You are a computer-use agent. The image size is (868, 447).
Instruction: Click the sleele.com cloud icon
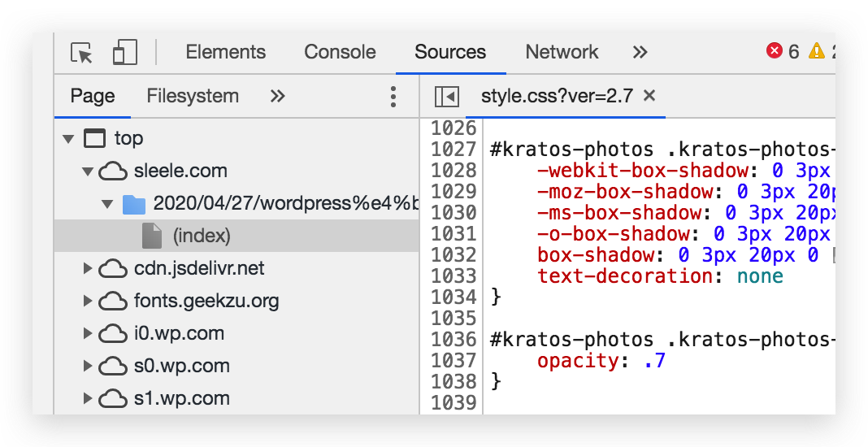113,171
